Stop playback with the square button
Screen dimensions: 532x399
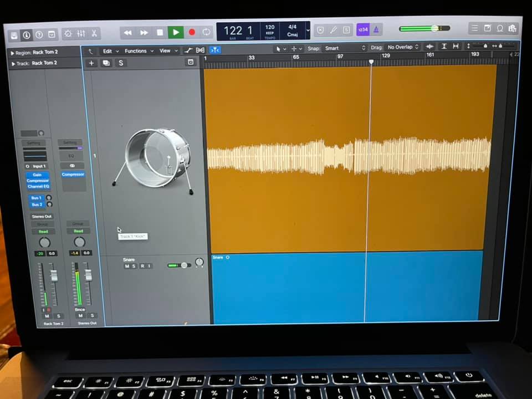[x=160, y=32]
